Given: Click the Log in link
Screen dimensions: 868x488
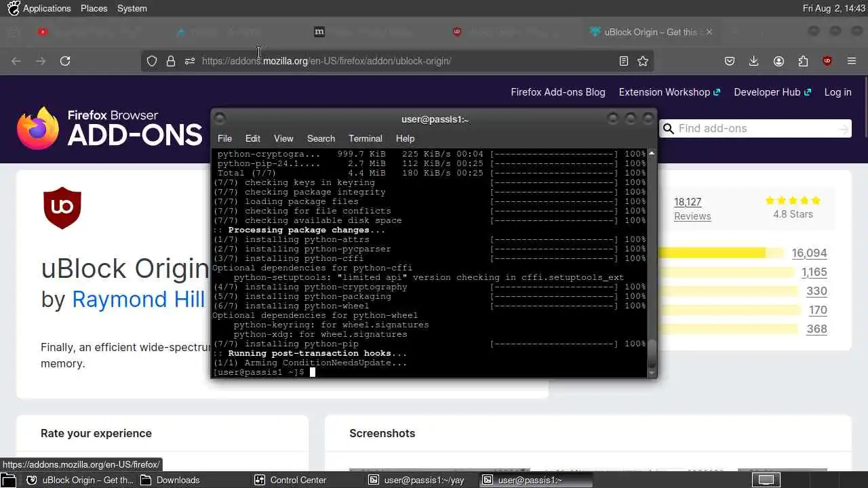Looking at the screenshot, I should [x=837, y=92].
